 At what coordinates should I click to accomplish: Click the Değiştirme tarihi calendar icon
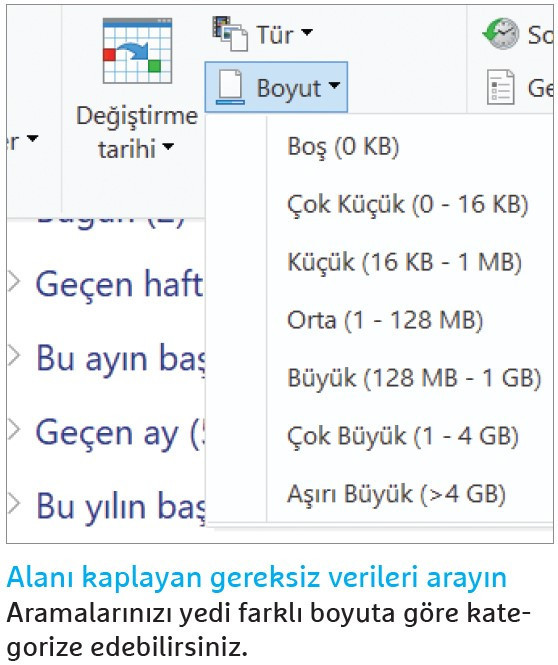tap(137, 51)
